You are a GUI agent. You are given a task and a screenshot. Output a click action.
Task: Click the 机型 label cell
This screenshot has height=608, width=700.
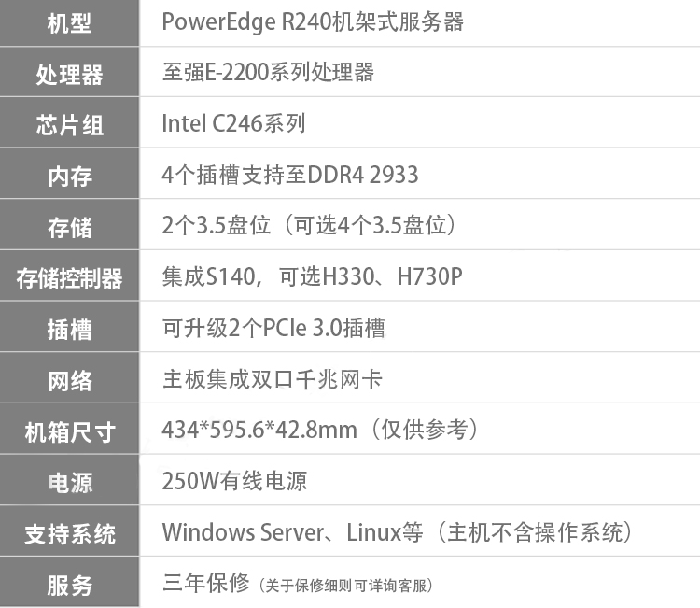click(69, 23)
